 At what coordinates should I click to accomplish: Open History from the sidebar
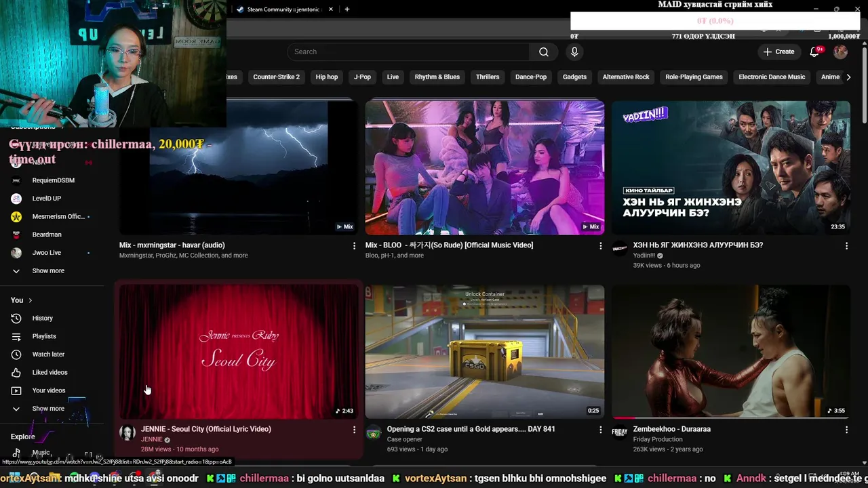coord(53,319)
